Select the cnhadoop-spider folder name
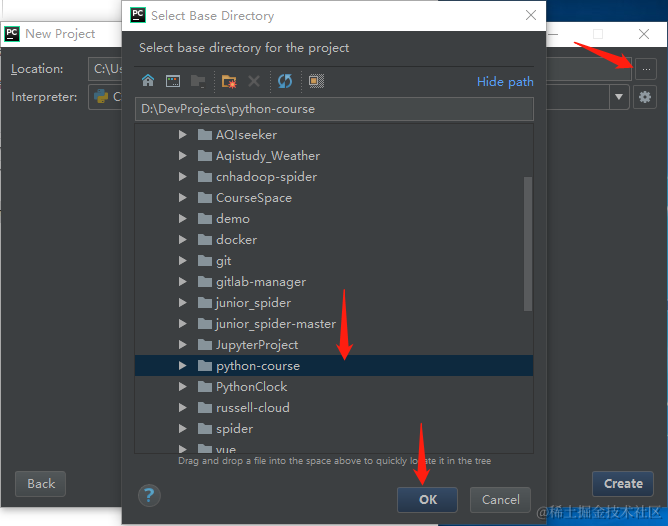Viewport: 668px width, 526px height. point(266,177)
